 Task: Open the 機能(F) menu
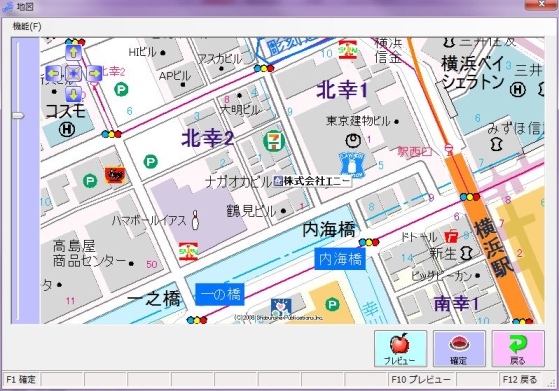[x=27, y=26]
